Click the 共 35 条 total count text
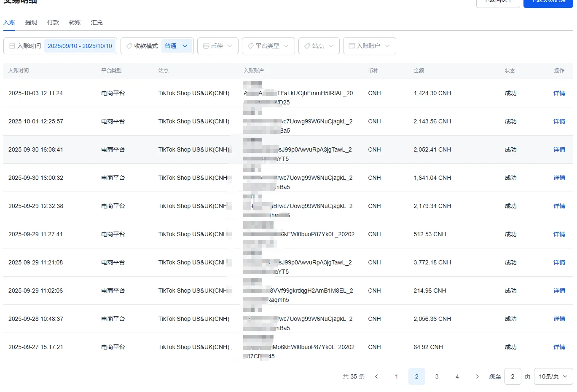577x392 pixels. coord(354,376)
